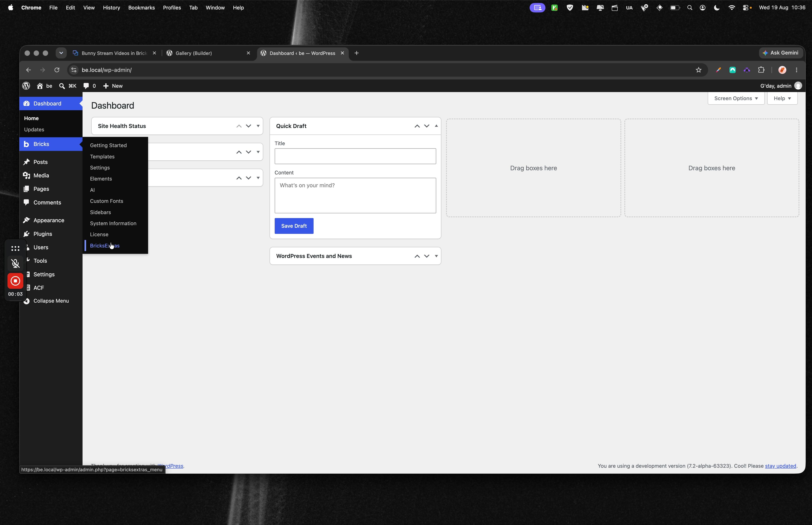The height and width of the screenshot is (525, 812).
Task: Open Chrome three-dot menu
Action: pos(797,70)
